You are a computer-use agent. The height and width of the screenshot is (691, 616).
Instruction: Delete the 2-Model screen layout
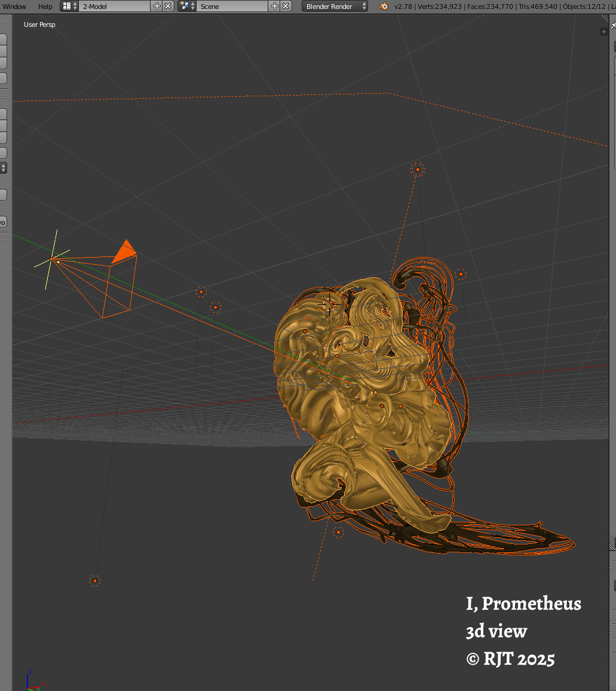click(168, 6)
